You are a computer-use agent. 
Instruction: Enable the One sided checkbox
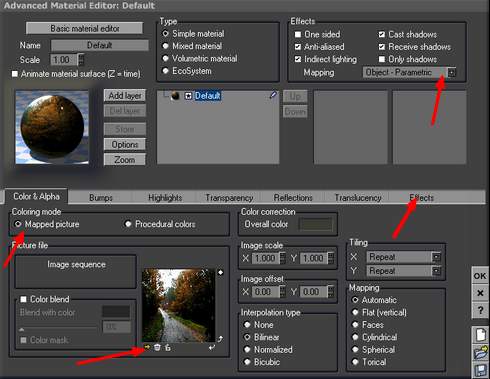(x=298, y=34)
